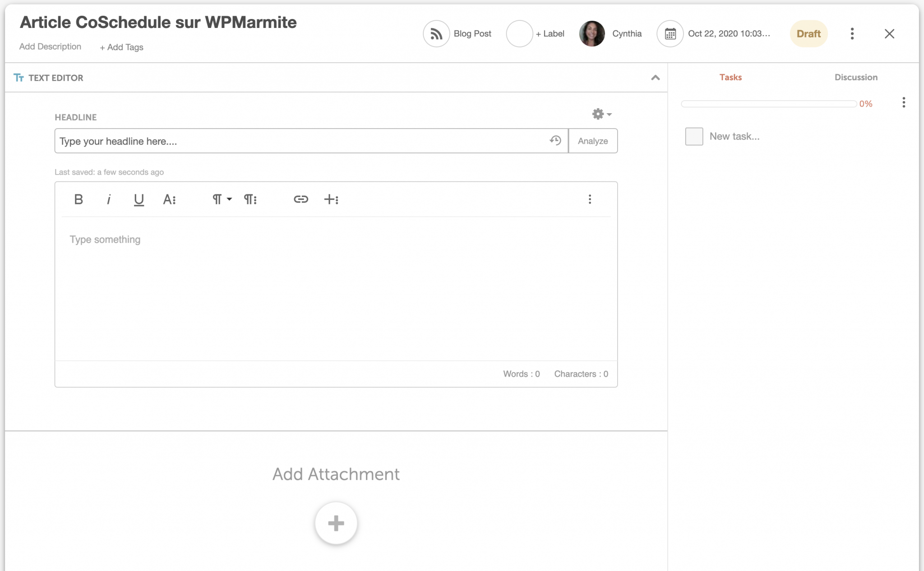Viewport: 924px width, 571px height.
Task: Open Cynthia's avatar assignment
Action: [x=592, y=34]
